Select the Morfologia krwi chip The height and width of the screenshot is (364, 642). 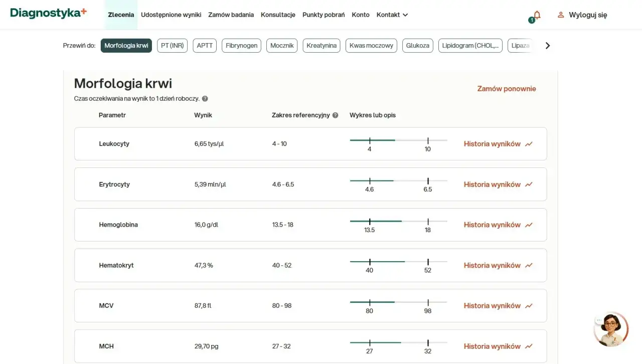[126, 46]
